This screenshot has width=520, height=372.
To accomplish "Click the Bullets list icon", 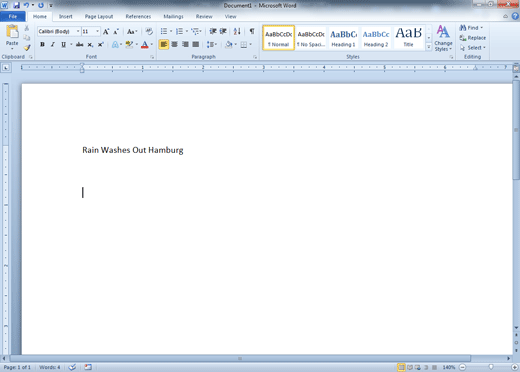I will 164,31.
